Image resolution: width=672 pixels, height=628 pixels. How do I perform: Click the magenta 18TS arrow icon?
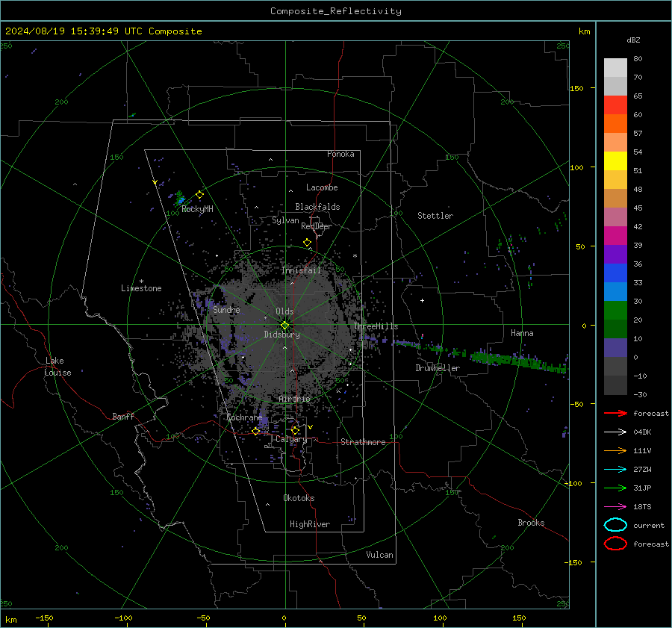tap(615, 506)
